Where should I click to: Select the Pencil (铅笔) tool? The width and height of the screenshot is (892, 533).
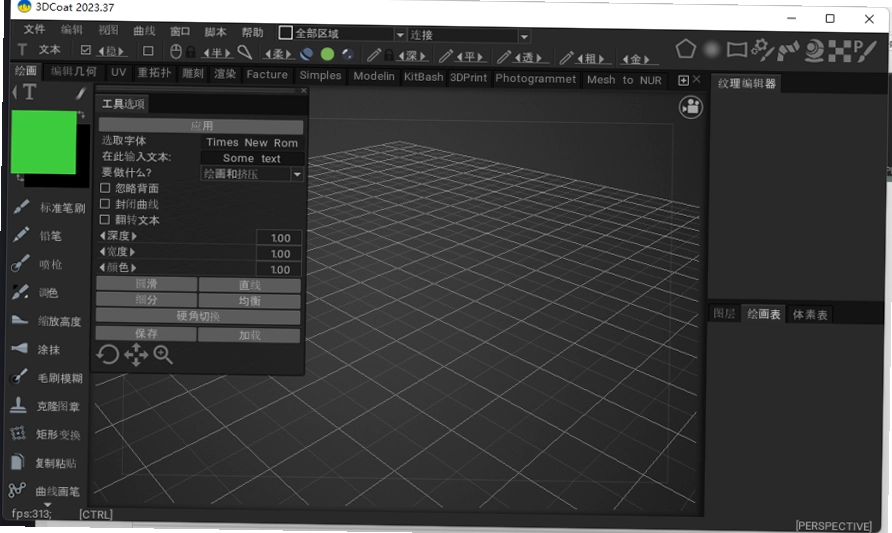click(38, 235)
